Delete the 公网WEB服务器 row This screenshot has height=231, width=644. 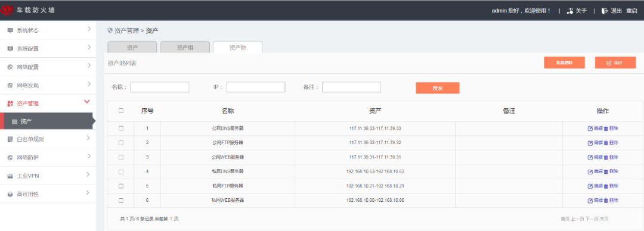(611, 157)
